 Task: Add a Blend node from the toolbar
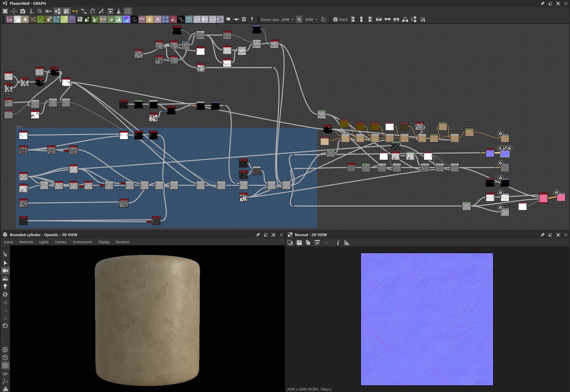tap(17, 19)
